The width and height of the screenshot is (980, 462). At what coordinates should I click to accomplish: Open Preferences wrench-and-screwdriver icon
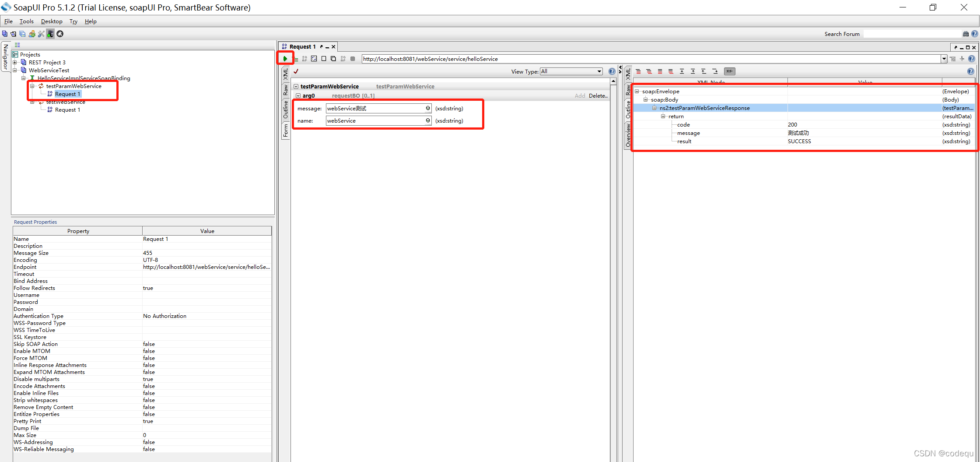click(x=41, y=34)
